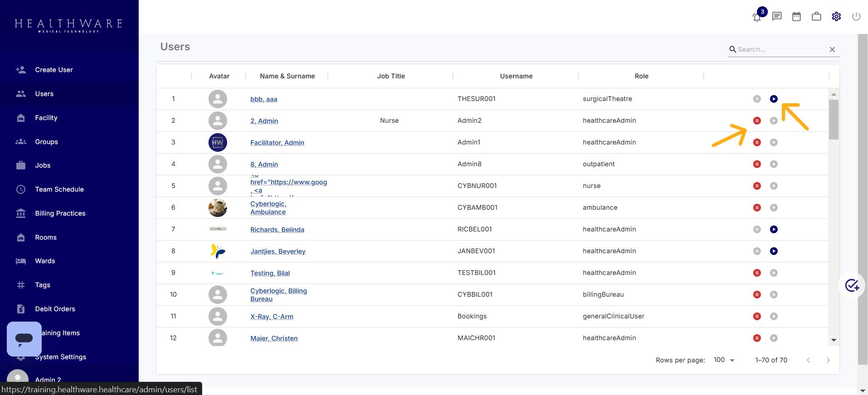The width and height of the screenshot is (868, 395).
Task: Clear the search field with X
Action: point(832,50)
